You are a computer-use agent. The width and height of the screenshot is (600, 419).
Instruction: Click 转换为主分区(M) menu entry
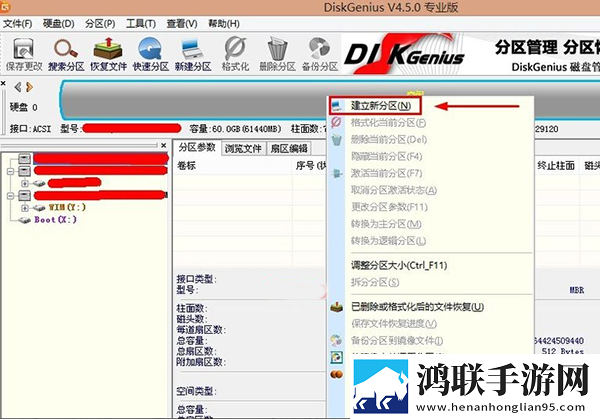[x=386, y=224]
